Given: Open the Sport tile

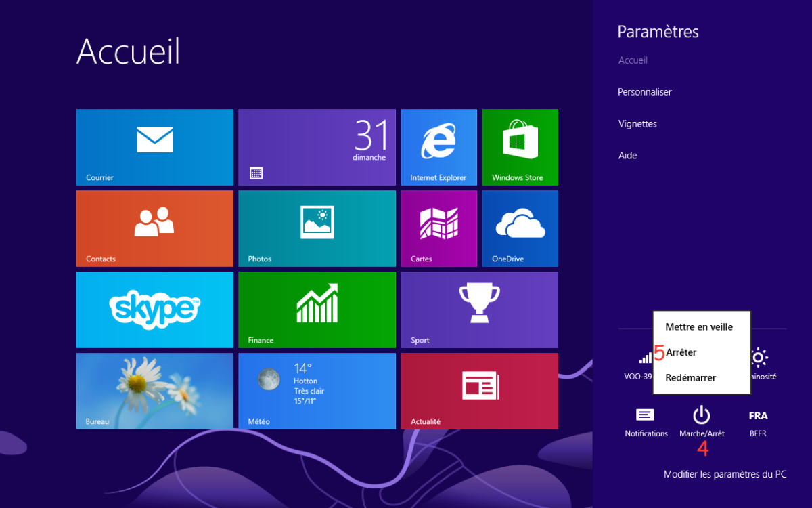Looking at the screenshot, I should click(479, 310).
